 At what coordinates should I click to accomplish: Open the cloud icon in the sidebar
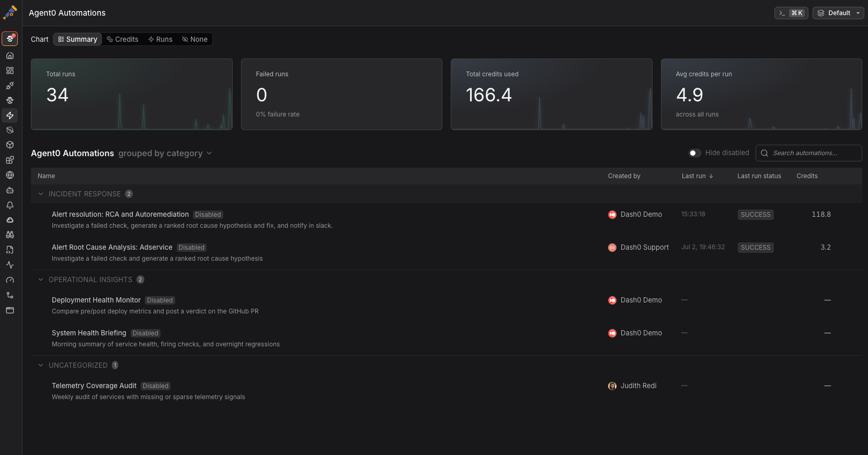click(10, 220)
